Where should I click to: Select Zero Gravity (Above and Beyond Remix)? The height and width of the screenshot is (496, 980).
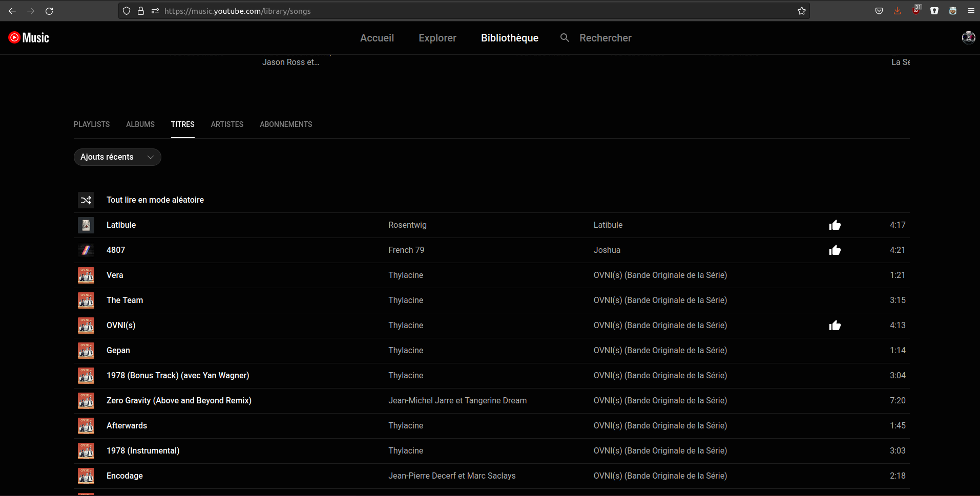coord(179,401)
